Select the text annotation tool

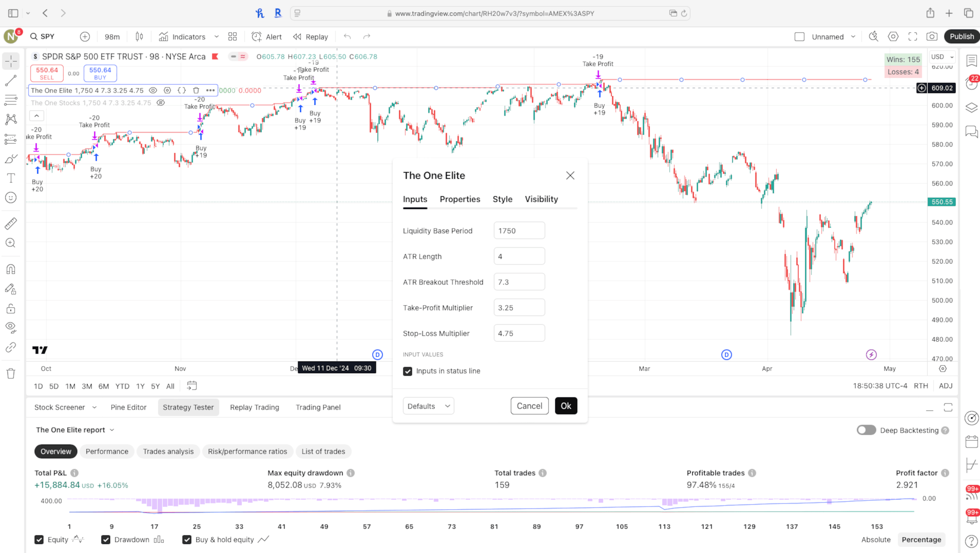(11, 178)
